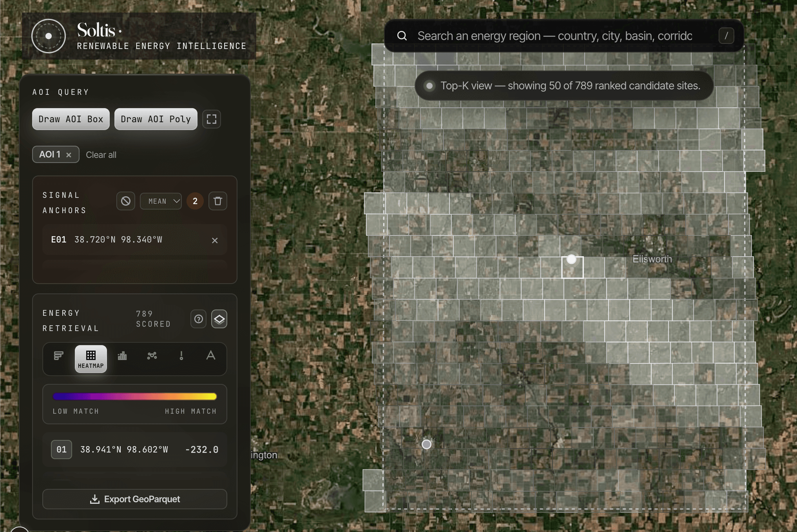Switch to the histogram bar-chart tab
797x532 pixels.
click(122, 356)
